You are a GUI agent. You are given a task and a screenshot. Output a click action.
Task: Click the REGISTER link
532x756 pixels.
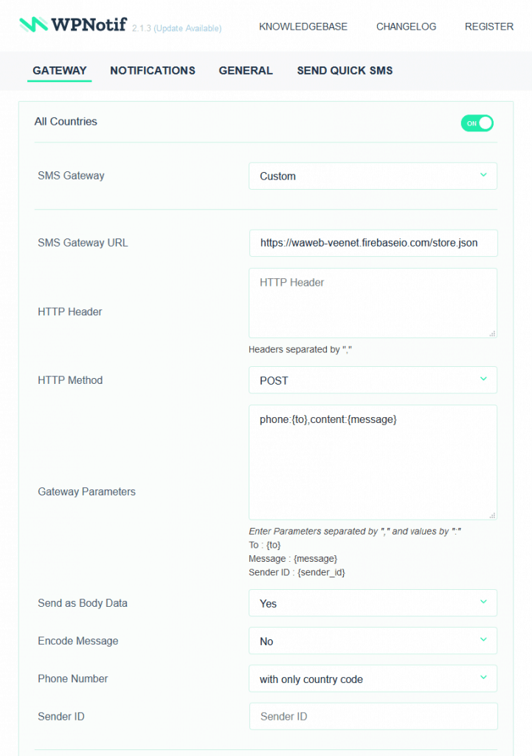[x=488, y=26]
